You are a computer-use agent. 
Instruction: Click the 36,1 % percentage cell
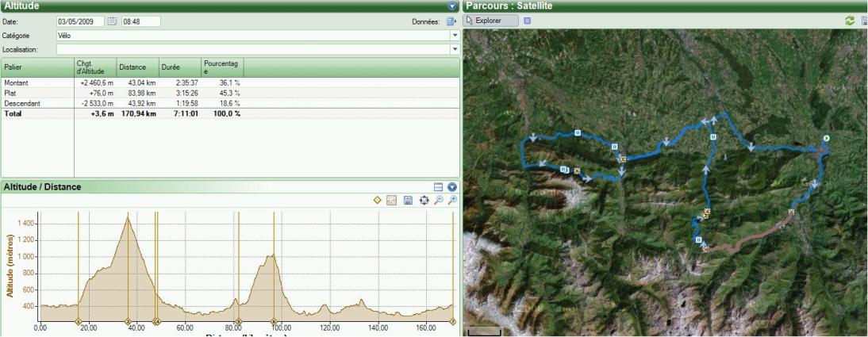[x=230, y=82]
